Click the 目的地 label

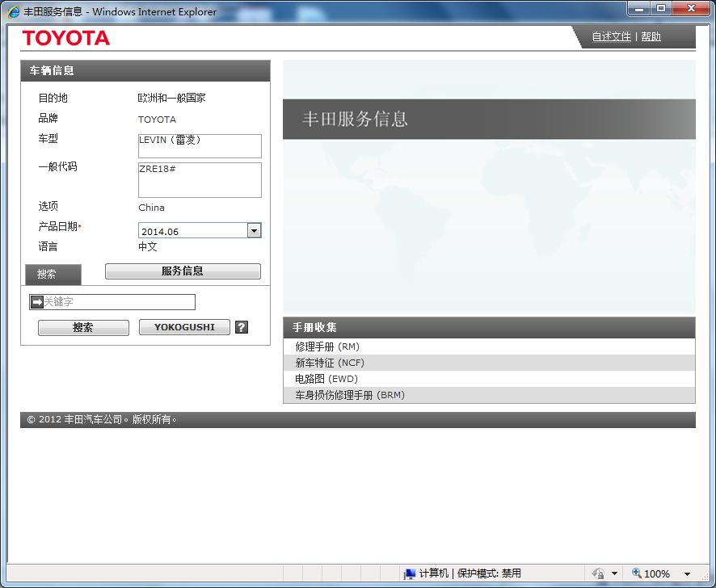pyautogui.click(x=53, y=98)
